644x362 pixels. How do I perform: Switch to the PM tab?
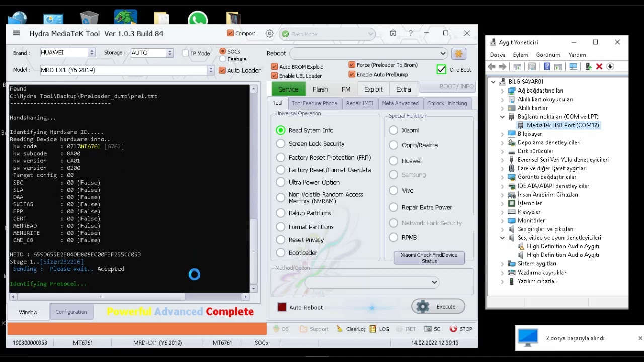tap(346, 89)
